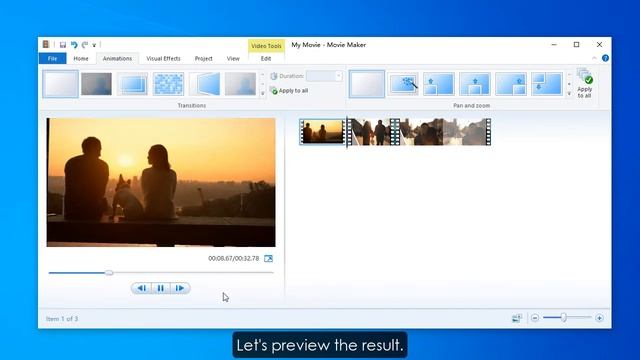640x360 pixels.
Task: Open the Visual Effects tab
Action: [163, 58]
